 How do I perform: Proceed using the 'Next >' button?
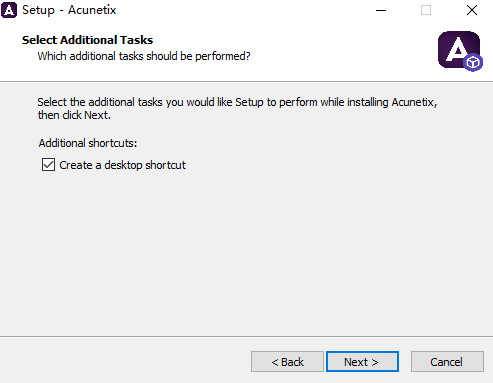(x=362, y=362)
